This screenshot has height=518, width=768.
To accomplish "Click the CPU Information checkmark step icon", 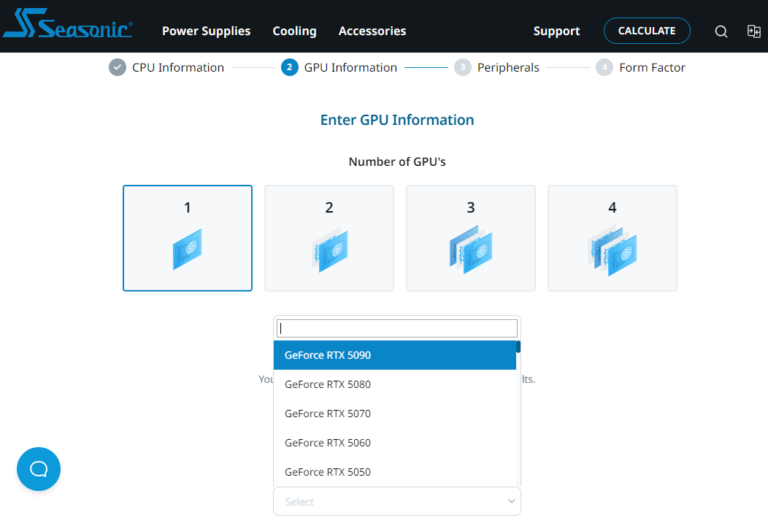I will click(x=117, y=68).
